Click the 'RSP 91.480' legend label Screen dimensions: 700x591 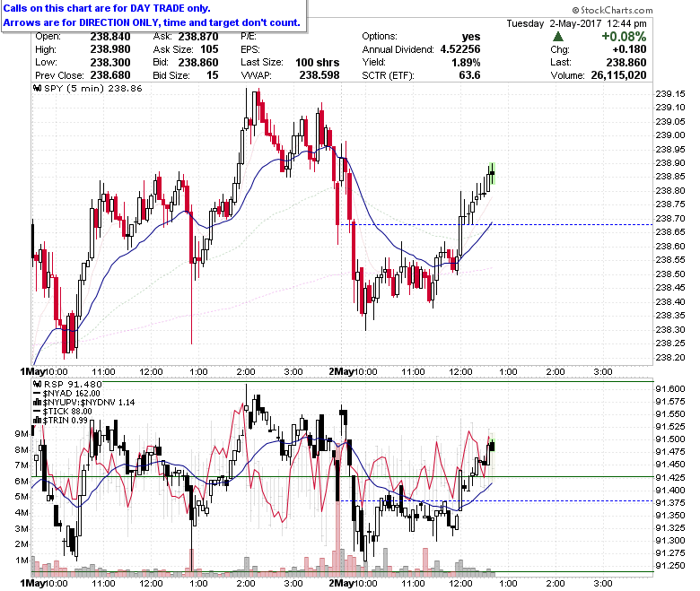pyautogui.click(x=73, y=384)
